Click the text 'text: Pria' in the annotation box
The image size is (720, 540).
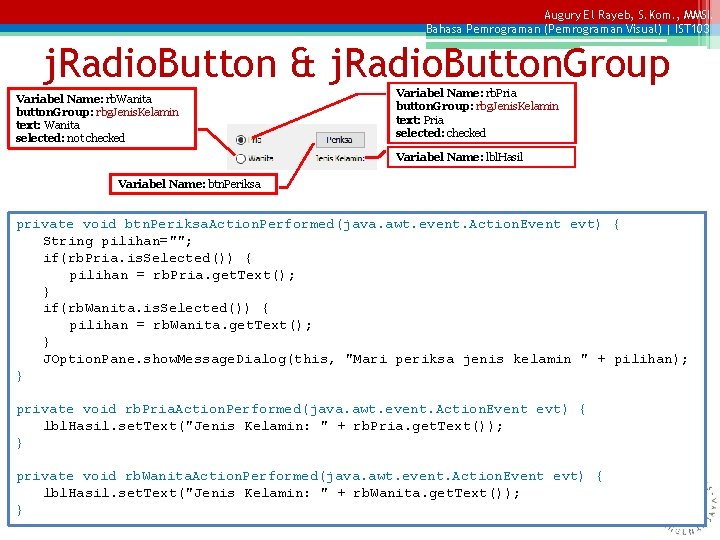[420, 120]
